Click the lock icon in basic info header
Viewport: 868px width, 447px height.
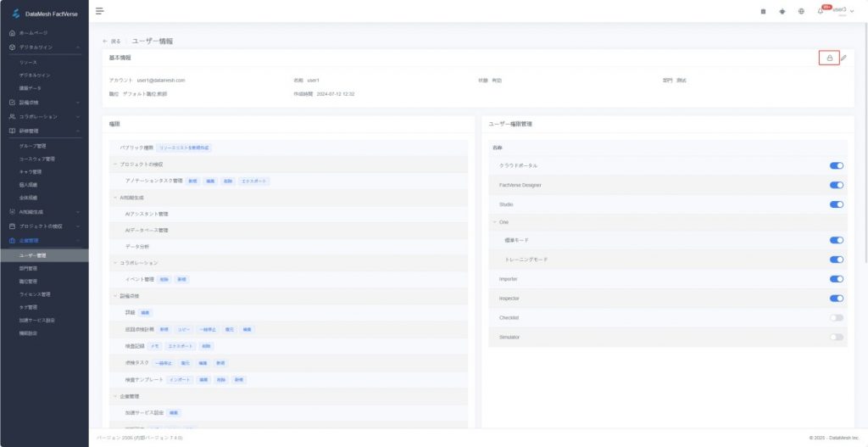(x=829, y=58)
